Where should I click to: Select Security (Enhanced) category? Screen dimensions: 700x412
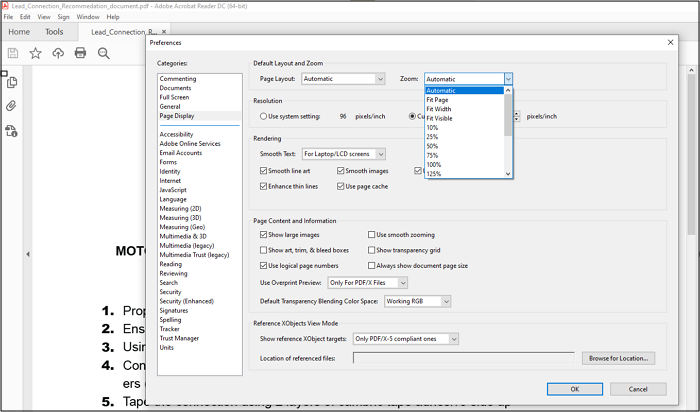(187, 301)
